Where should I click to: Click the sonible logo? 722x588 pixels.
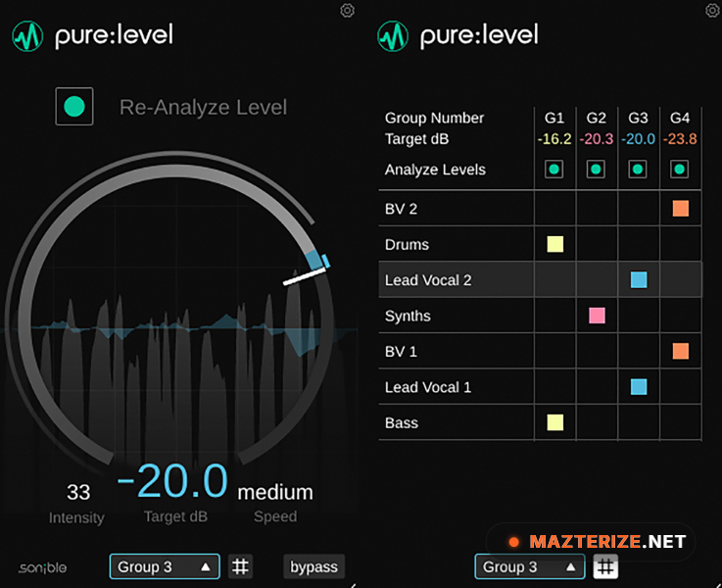click(x=42, y=567)
